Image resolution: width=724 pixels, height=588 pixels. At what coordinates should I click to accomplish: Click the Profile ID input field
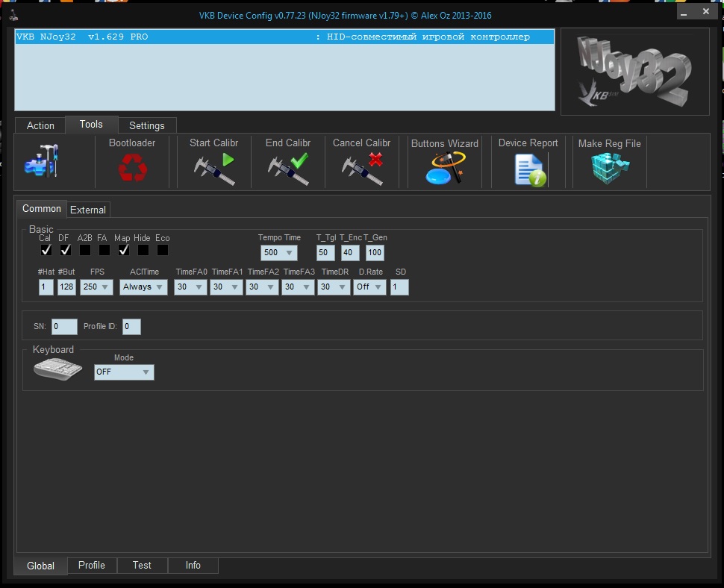point(131,326)
